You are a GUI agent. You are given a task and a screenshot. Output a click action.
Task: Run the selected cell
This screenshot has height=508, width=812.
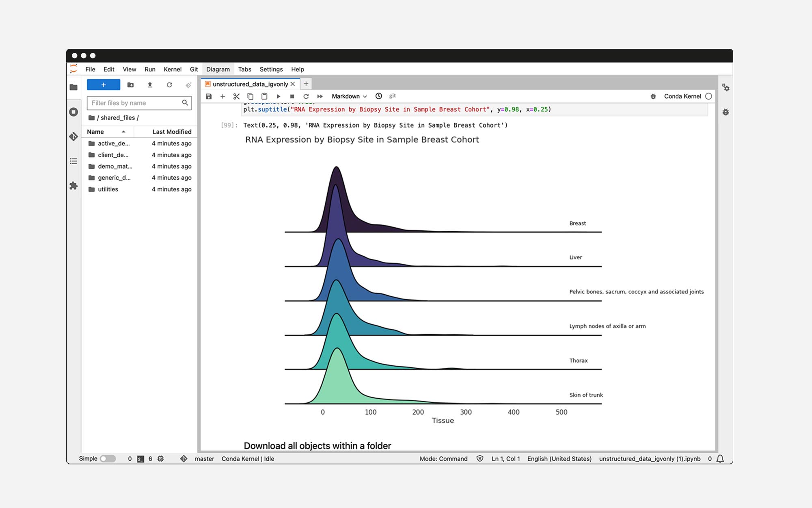(x=279, y=96)
